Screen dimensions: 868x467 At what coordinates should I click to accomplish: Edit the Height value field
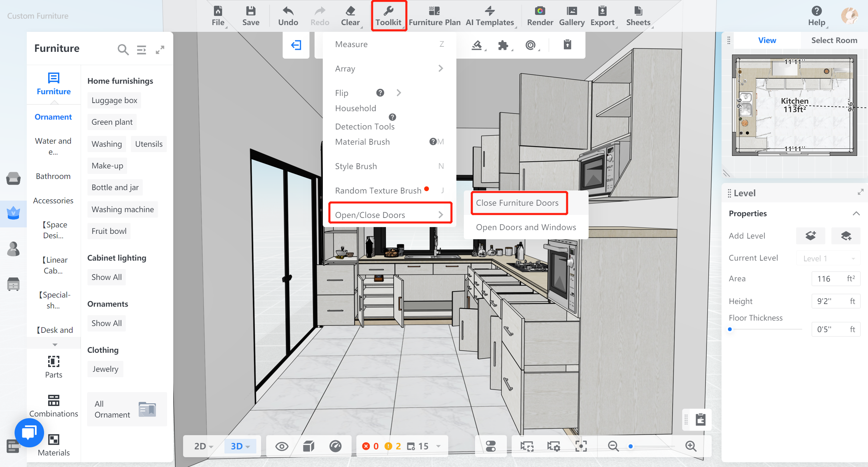point(835,301)
